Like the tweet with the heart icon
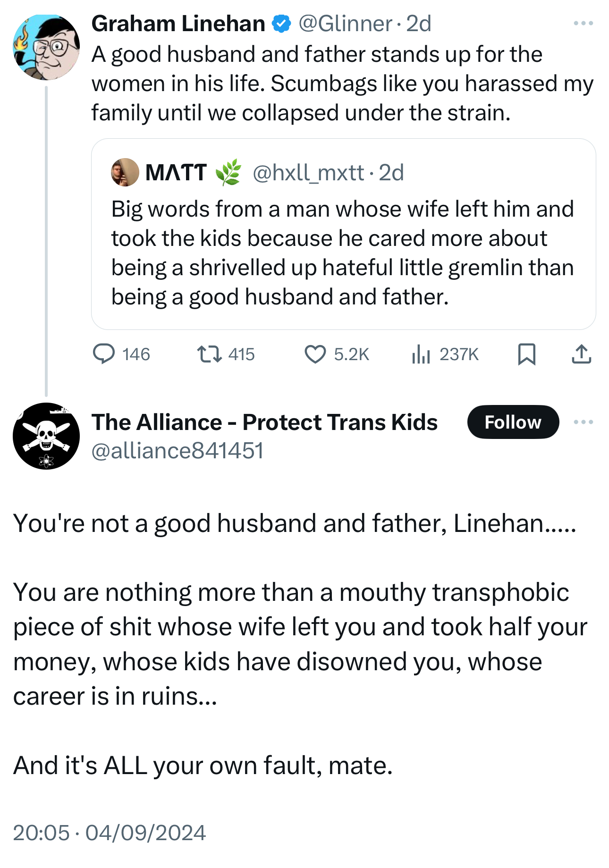609x868 pixels. click(x=315, y=354)
